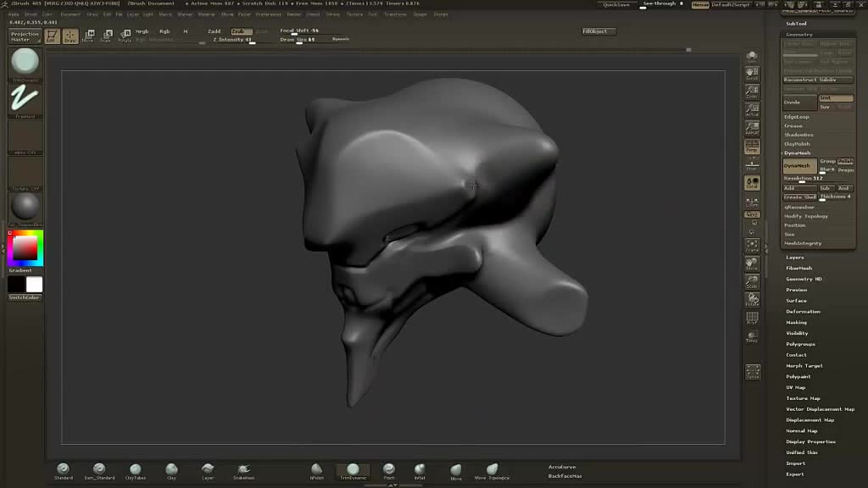Open Projection Master
Screen dimensions: 868x488
(25, 36)
